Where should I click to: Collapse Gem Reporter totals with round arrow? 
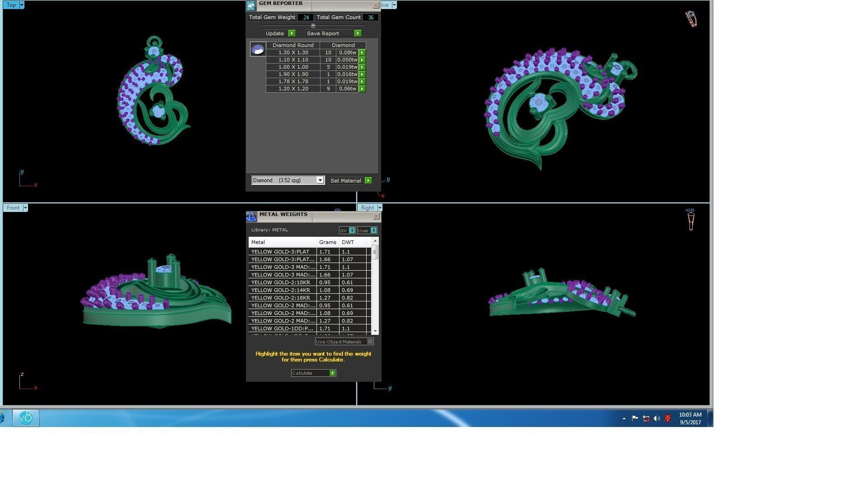click(x=313, y=25)
